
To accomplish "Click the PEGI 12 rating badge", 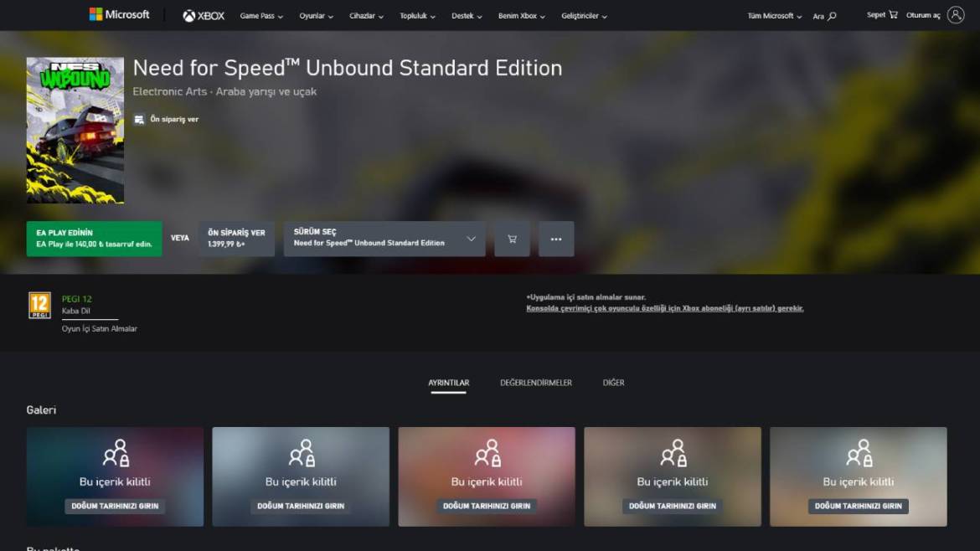I will [x=39, y=306].
